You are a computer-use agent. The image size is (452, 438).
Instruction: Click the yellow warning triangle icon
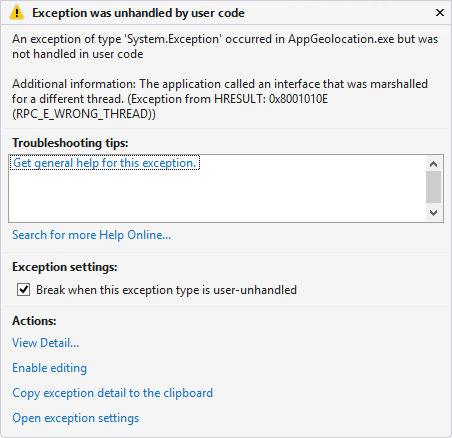pyautogui.click(x=17, y=13)
